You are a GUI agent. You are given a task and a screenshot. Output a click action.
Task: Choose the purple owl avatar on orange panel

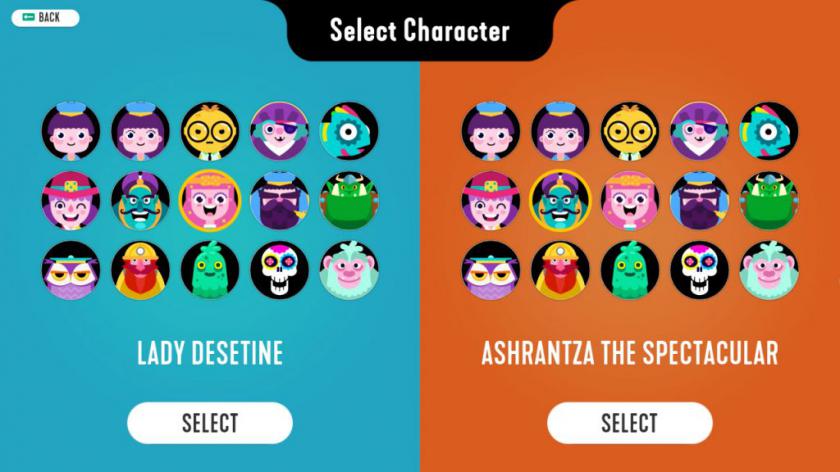(491, 270)
